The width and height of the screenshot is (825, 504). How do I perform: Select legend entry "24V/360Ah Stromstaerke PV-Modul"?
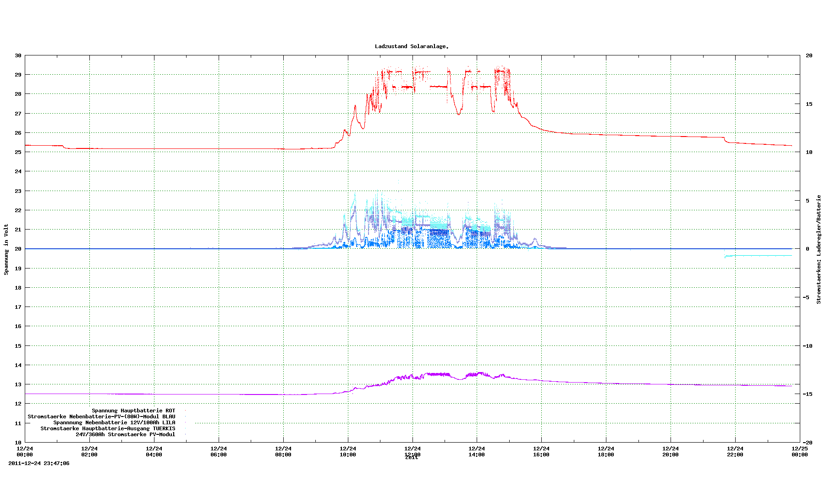click(x=125, y=434)
